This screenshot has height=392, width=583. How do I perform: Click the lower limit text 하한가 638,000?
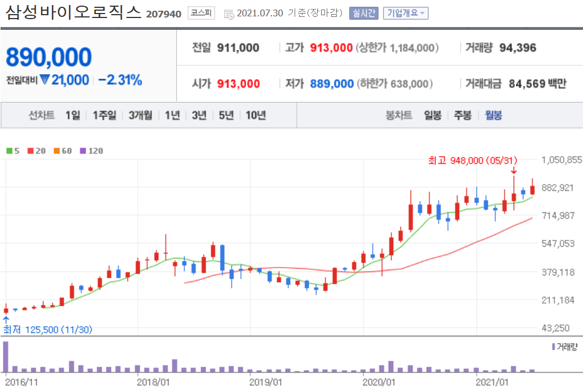(395, 84)
